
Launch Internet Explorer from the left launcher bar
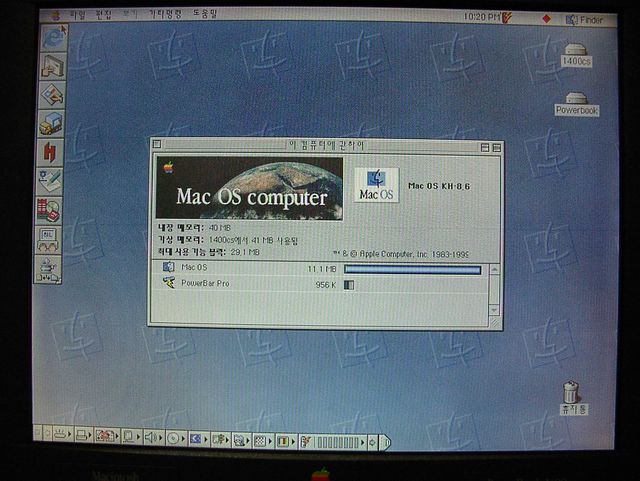pyautogui.click(x=50, y=38)
